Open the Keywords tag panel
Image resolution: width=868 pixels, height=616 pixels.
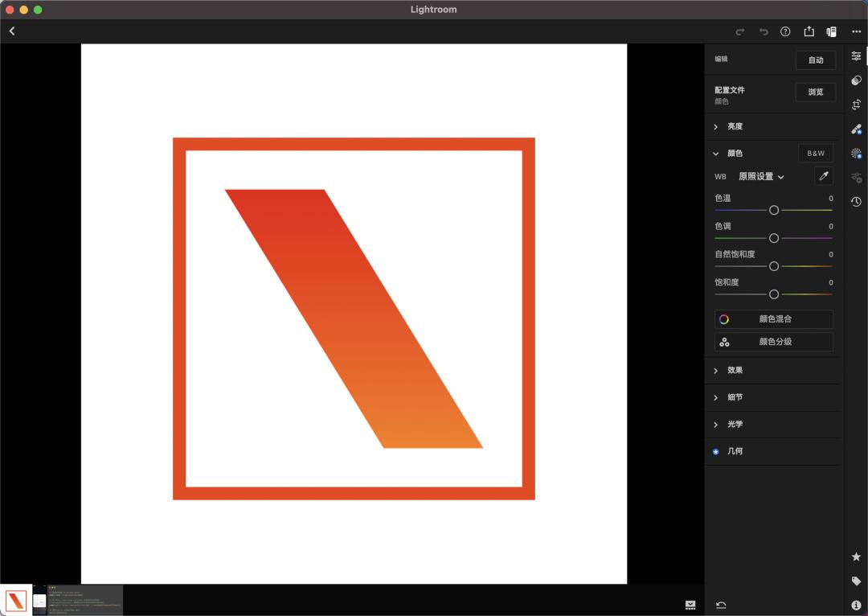[856, 581]
